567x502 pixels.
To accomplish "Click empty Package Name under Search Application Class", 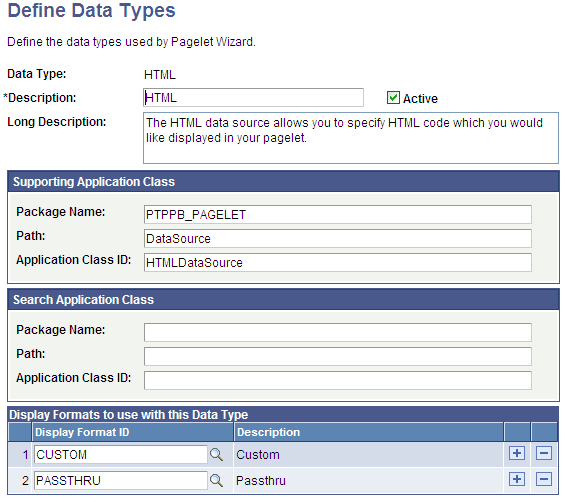I will click(338, 332).
